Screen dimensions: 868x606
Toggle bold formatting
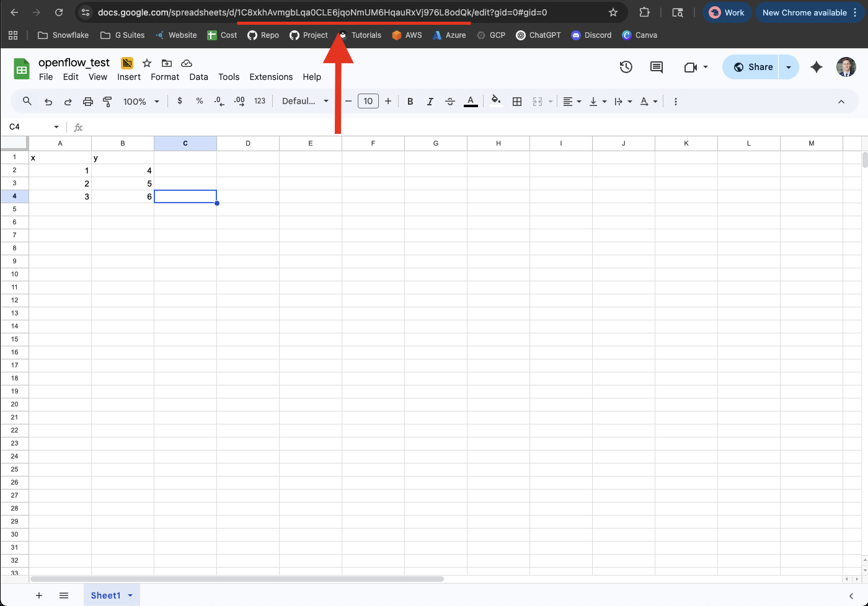click(410, 102)
